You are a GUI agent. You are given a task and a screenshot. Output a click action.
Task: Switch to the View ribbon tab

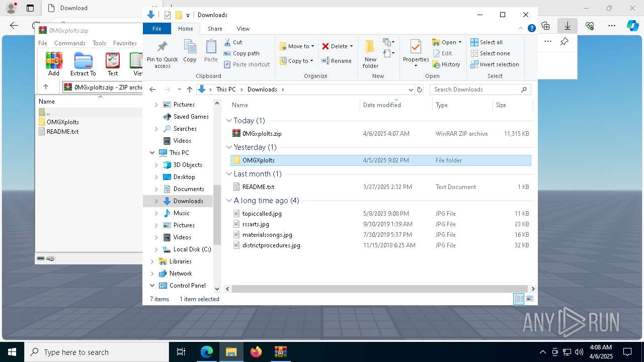tap(243, 29)
